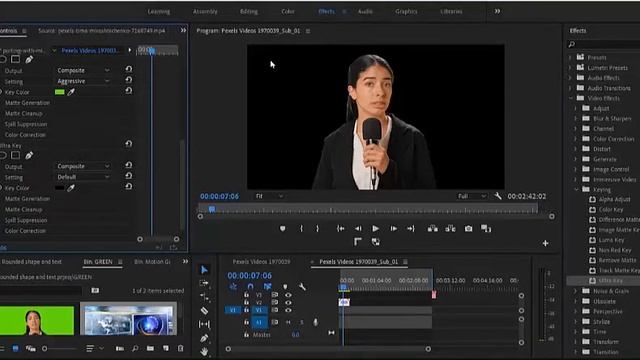Collapse Keying folder in Effects
The image size is (640, 360).
(x=576, y=189)
